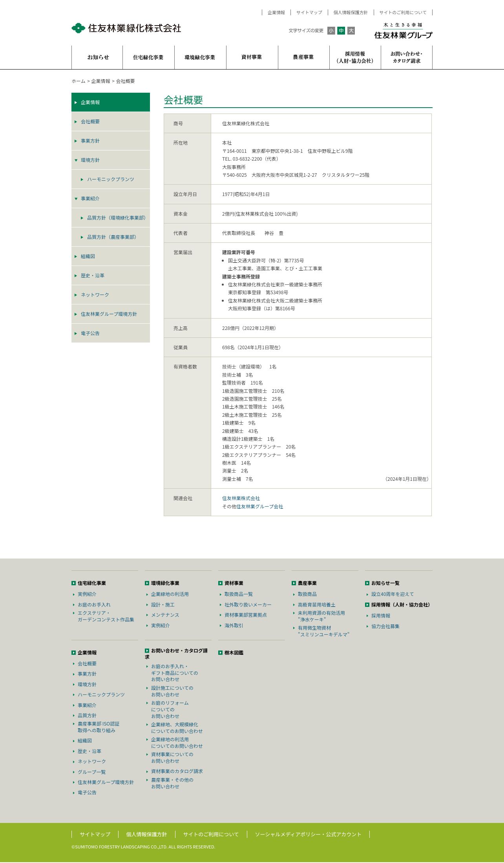Click footer お問い合わせ・カタログ請求 heading icon
Image resolution: width=504 pixels, height=863 pixels.
(147, 651)
